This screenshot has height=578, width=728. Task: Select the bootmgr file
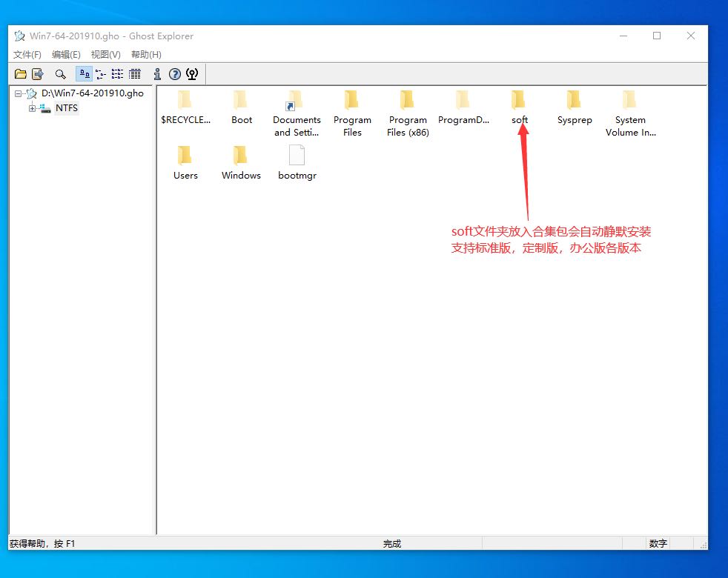point(297,162)
